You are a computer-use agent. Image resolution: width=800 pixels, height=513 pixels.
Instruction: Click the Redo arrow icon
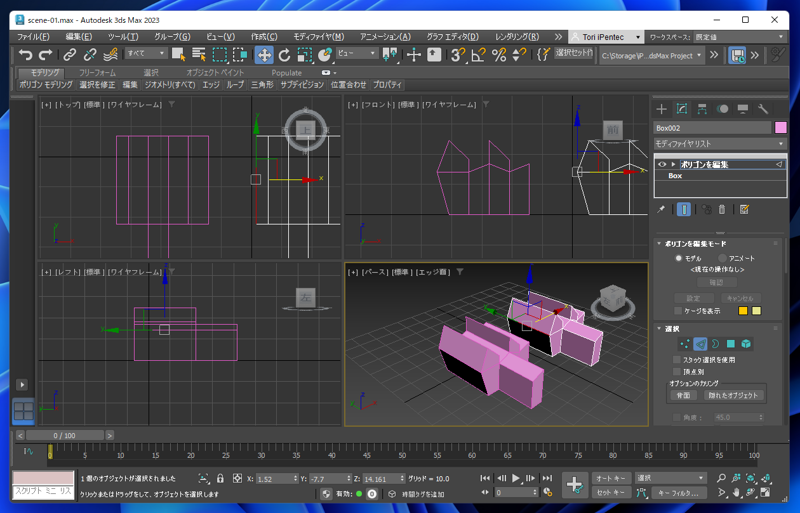pyautogui.click(x=46, y=55)
